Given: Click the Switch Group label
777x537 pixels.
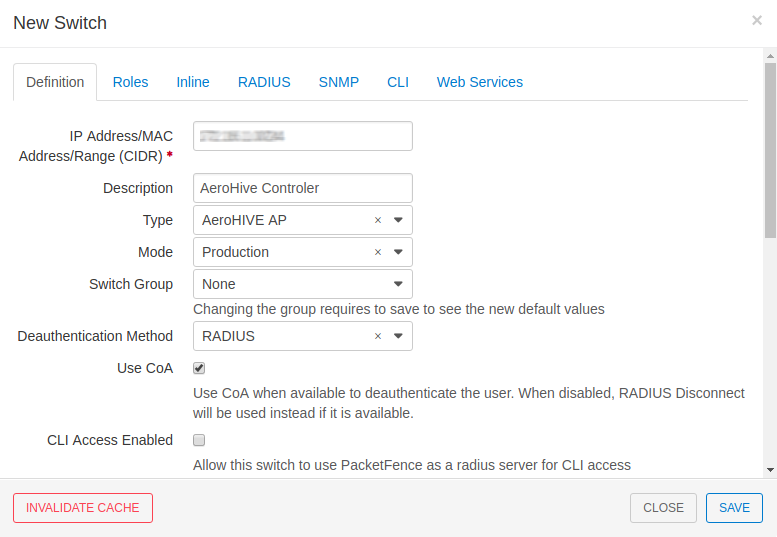Looking at the screenshot, I should click(x=131, y=284).
